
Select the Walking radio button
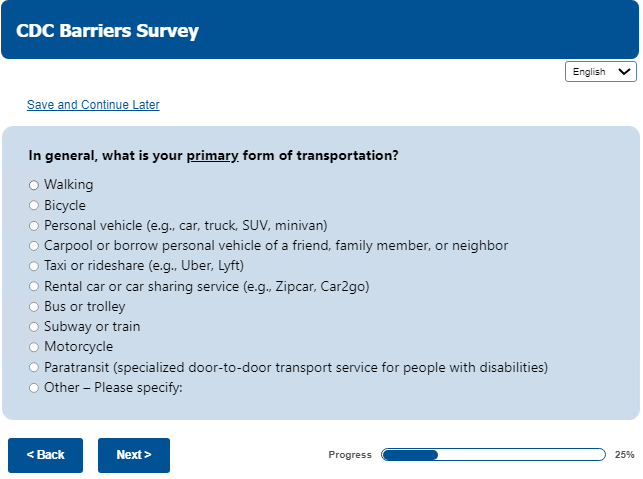tap(34, 185)
